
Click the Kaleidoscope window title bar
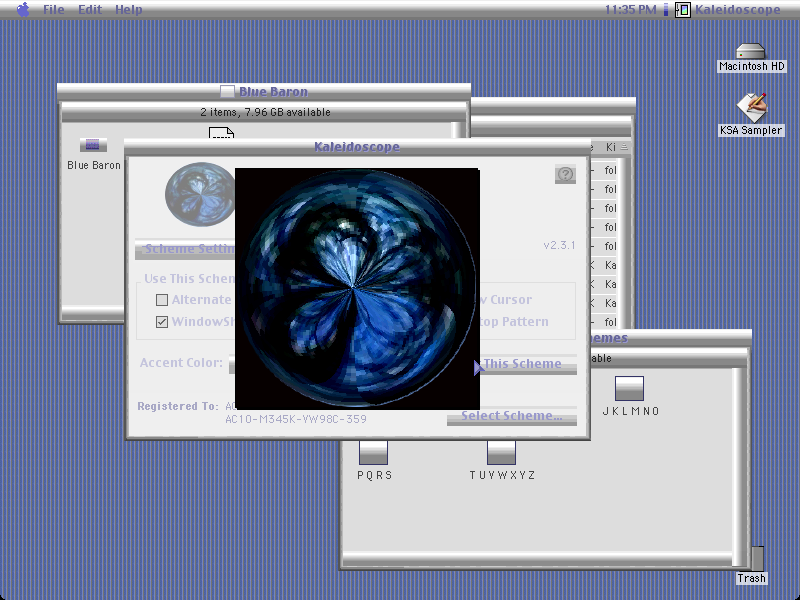click(357, 147)
